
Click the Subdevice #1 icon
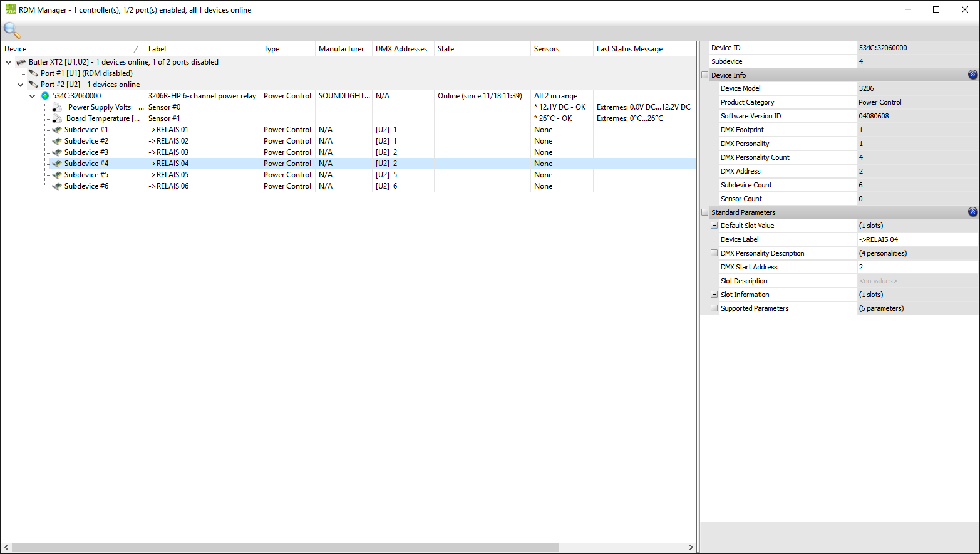click(x=57, y=130)
